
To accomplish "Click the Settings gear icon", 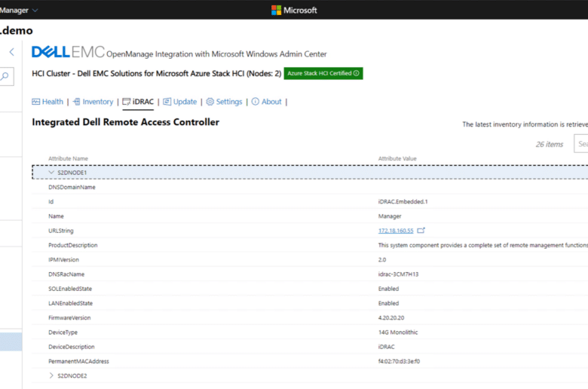I will [x=210, y=102].
